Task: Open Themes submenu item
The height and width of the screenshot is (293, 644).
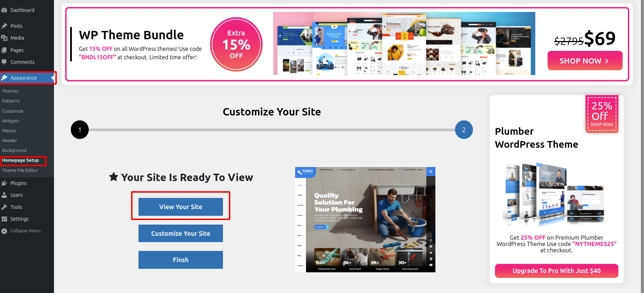Action: coord(10,91)
